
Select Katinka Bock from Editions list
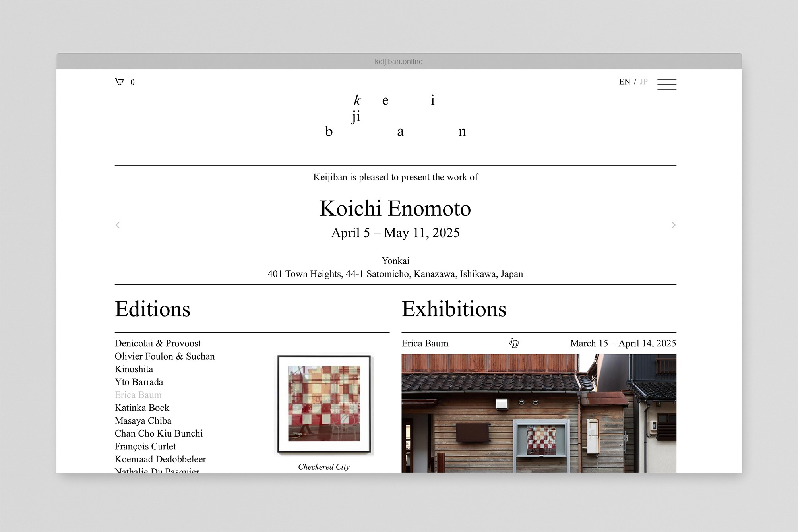pos(141,407)
